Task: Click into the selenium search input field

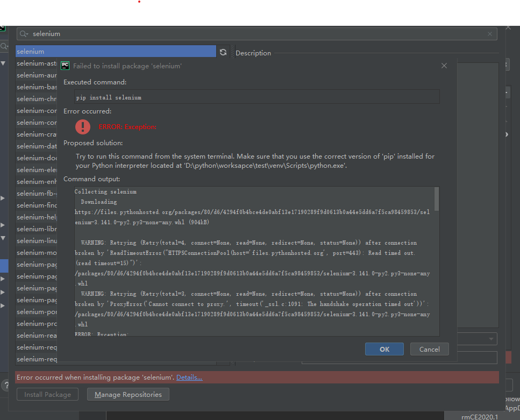Action: 257,34
